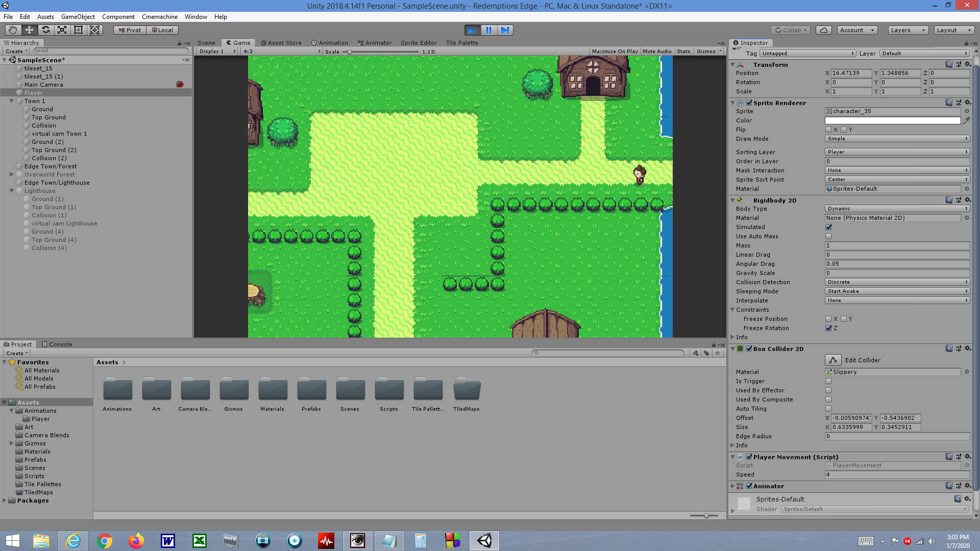980x551 pixels.
Task: Collapse the Town 1 hierarchy item
Action: pos(11,101)
